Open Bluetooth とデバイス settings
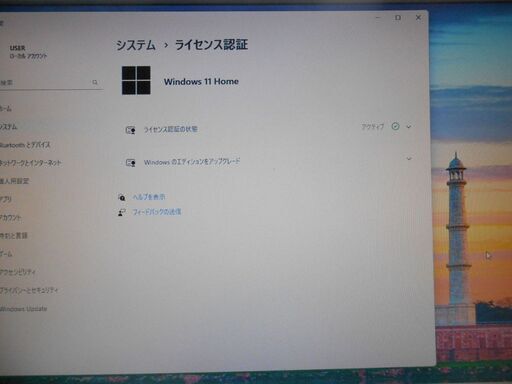The image size is (512, 384). [25, 145]
